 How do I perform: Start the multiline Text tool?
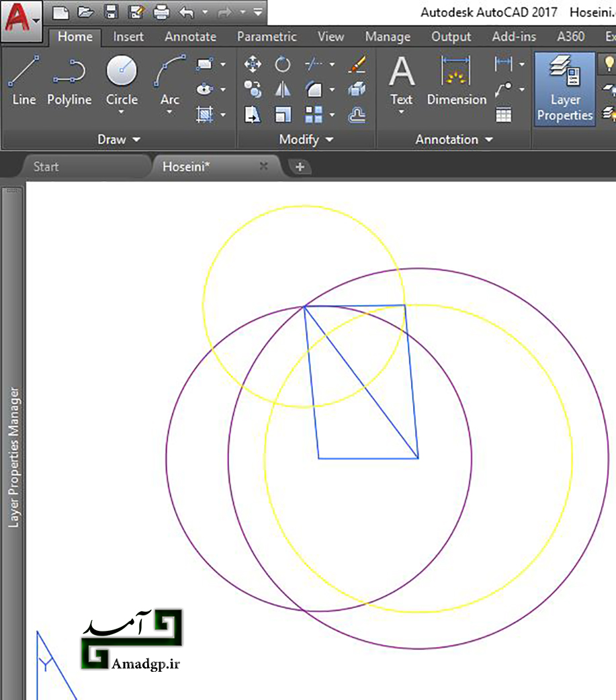tap(401, 81)
